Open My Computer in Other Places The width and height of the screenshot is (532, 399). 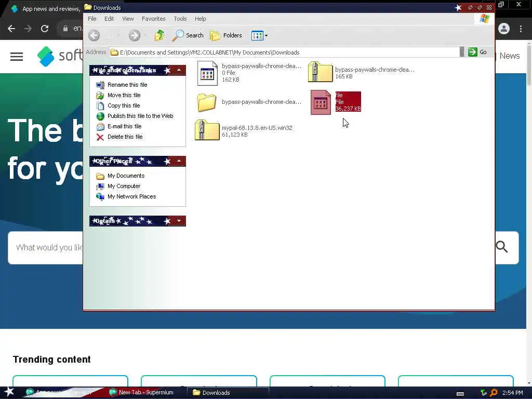pyautogui.click(x=124, y=187)
